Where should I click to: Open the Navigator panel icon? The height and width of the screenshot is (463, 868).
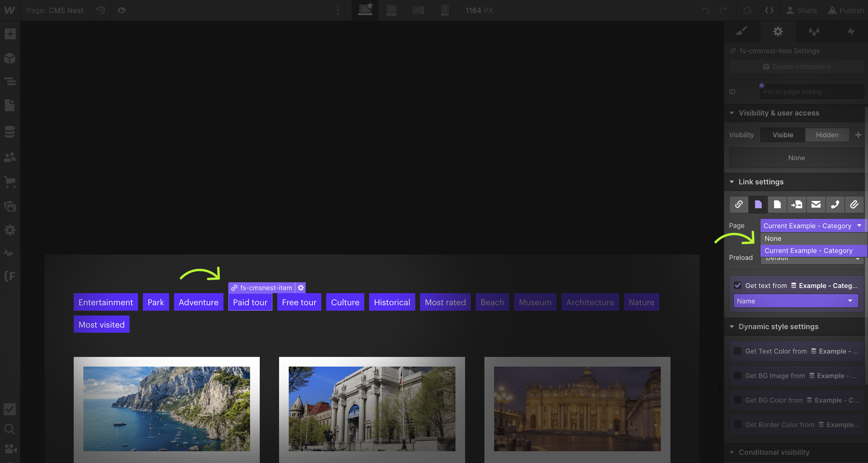point(10,81)
